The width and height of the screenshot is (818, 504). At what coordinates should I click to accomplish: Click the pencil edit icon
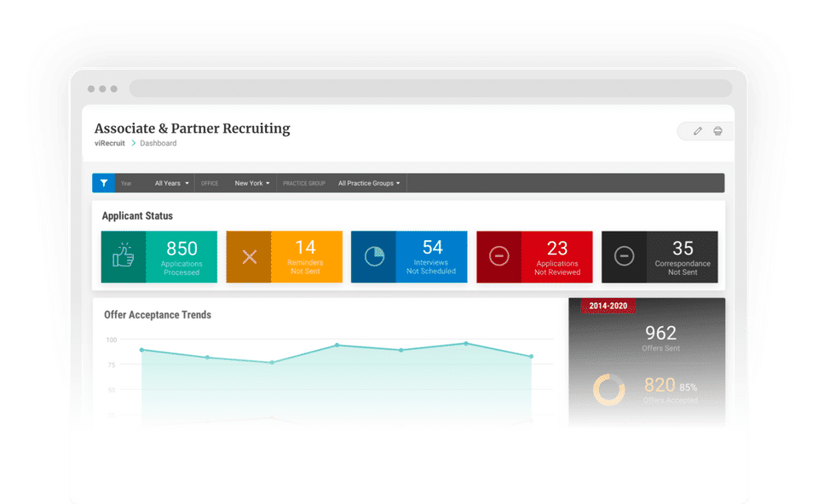point(698,131)
